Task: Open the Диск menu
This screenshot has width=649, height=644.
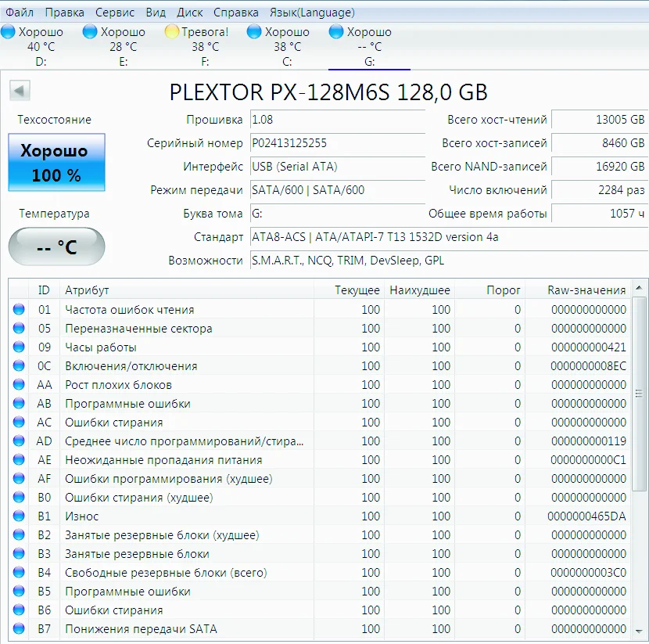Action: pyautogui.click(x=190, y=13)
